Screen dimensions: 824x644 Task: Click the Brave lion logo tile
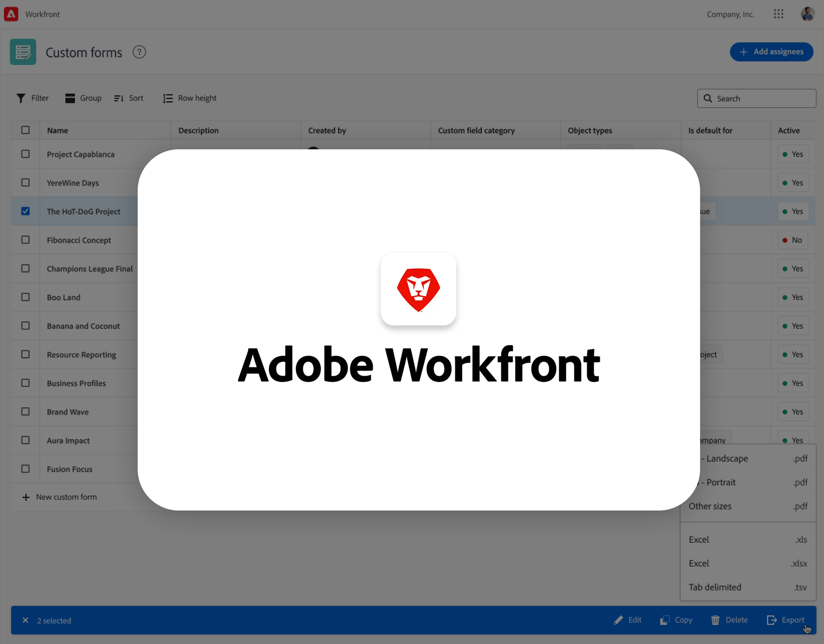(x=418, y=288)
